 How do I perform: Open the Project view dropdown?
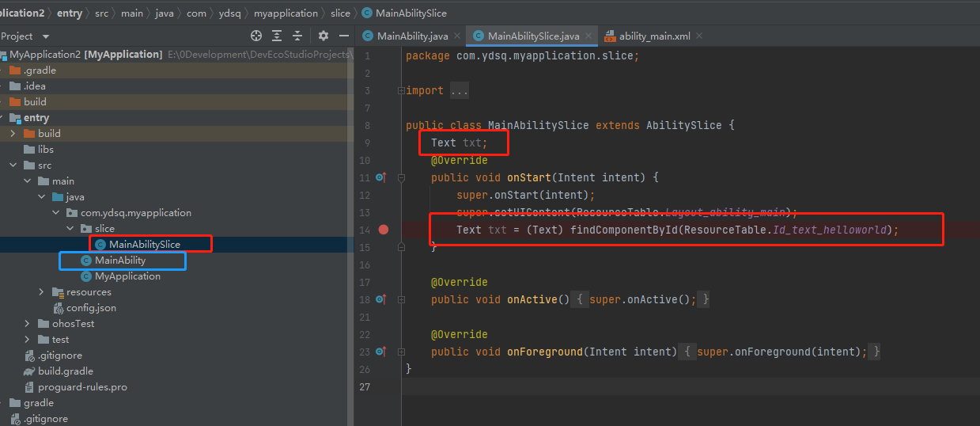click(45, 36)
